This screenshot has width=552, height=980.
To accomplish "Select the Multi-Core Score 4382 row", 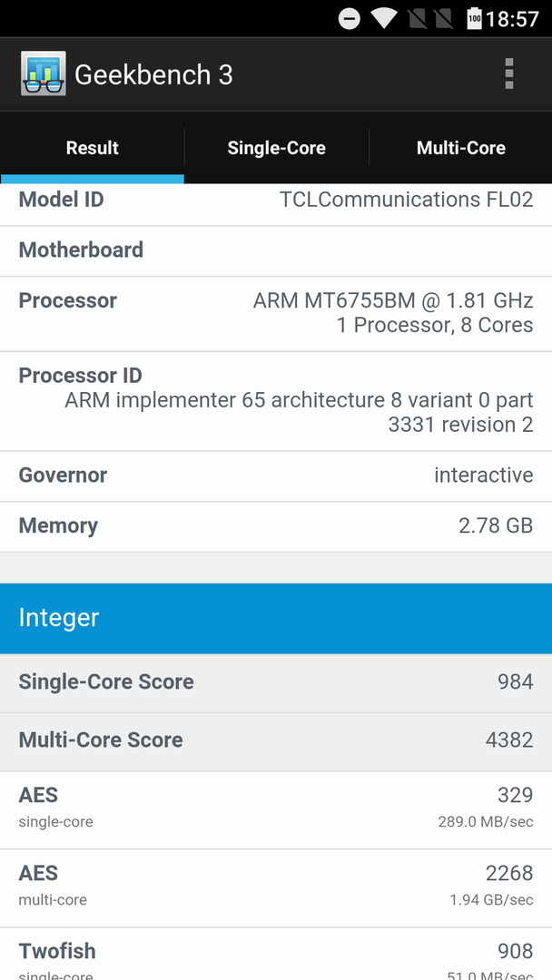I will pos(276,742).
